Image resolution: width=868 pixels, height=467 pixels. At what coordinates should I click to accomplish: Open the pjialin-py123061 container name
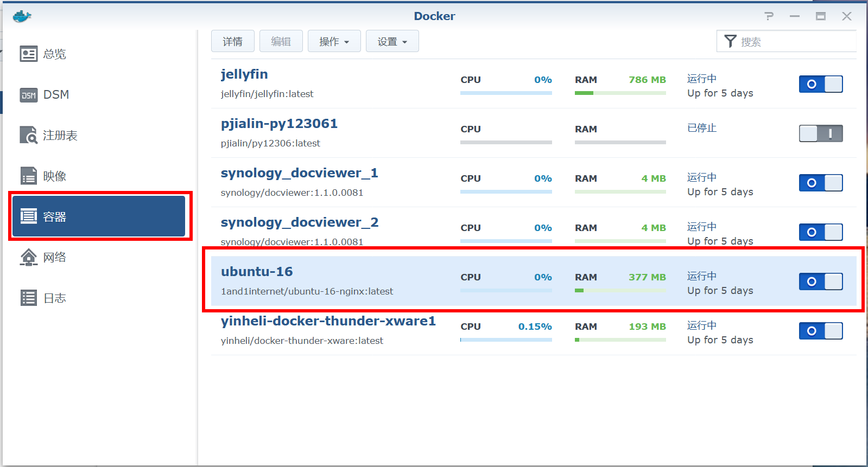click(x=279, y=124)
